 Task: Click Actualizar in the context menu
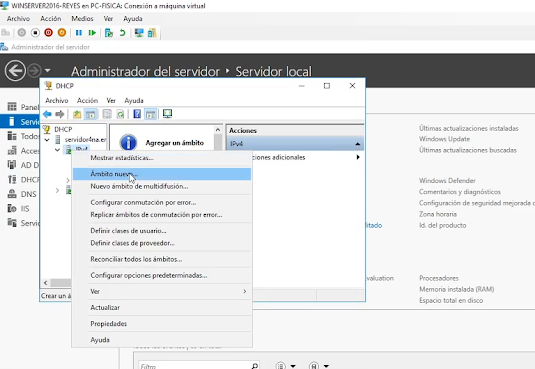(162, 307)
